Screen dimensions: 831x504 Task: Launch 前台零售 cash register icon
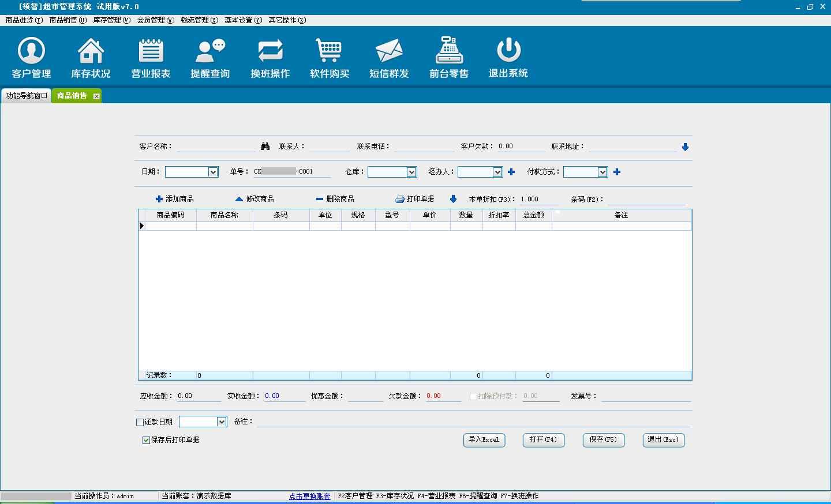click(449, 51)
